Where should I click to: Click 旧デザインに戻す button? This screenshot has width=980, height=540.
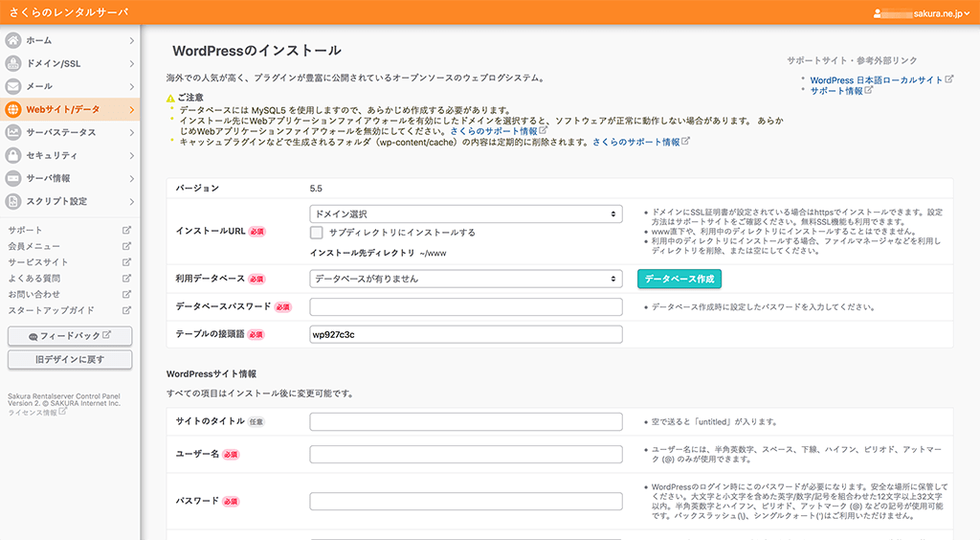[x=70, y=359]
